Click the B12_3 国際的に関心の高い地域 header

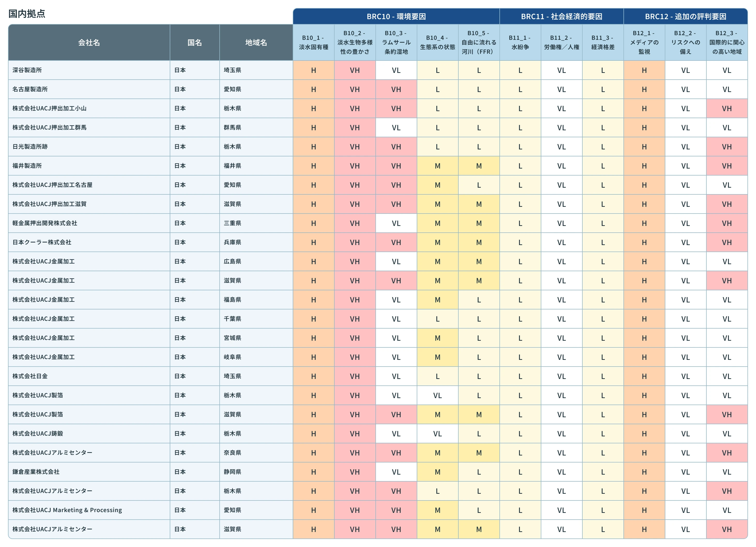click(727, 42)
